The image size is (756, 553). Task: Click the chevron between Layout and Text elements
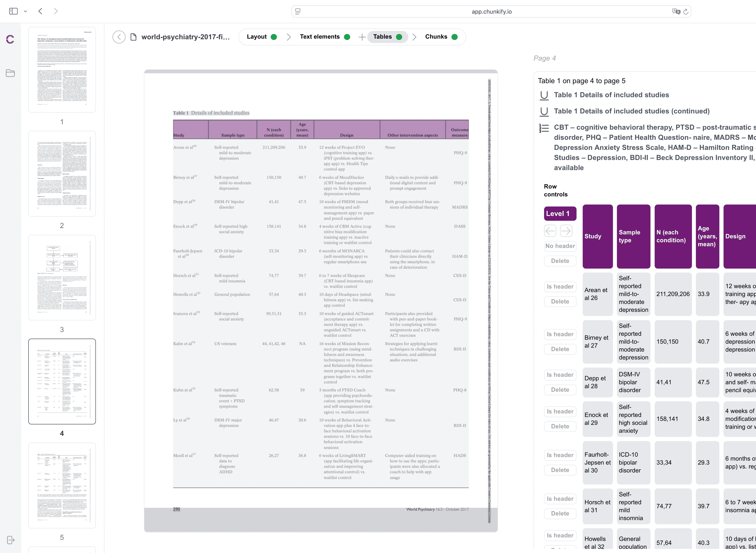[x=288, y=37]
